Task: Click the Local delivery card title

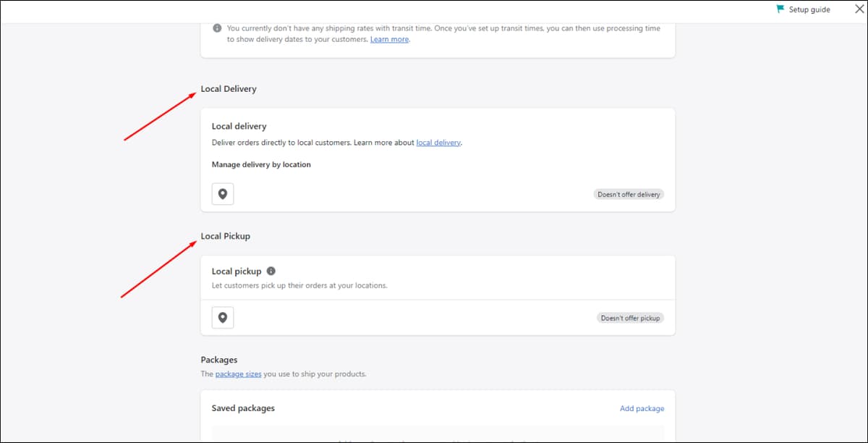Action: click(239, 126)
